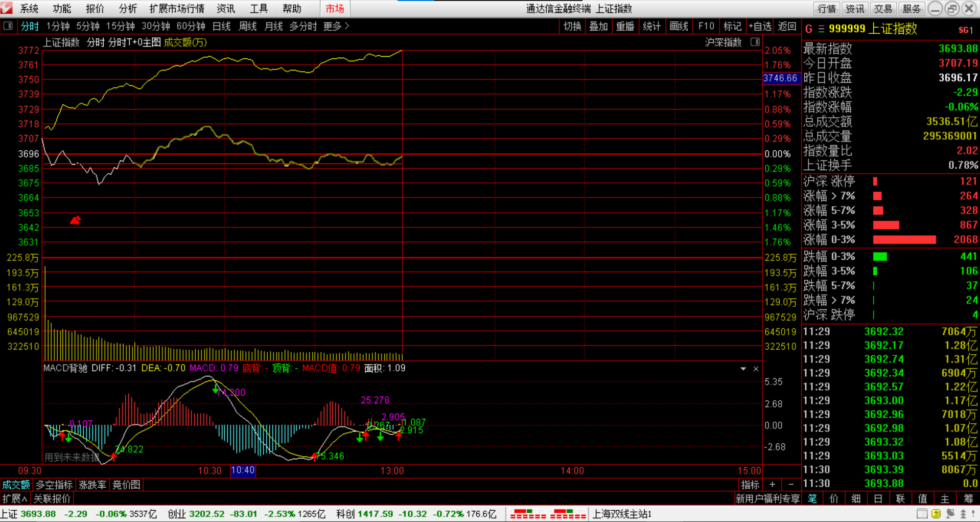980x522 pixels.
Task: Click the top-right 服务 button
Action: tap(912, 9)
